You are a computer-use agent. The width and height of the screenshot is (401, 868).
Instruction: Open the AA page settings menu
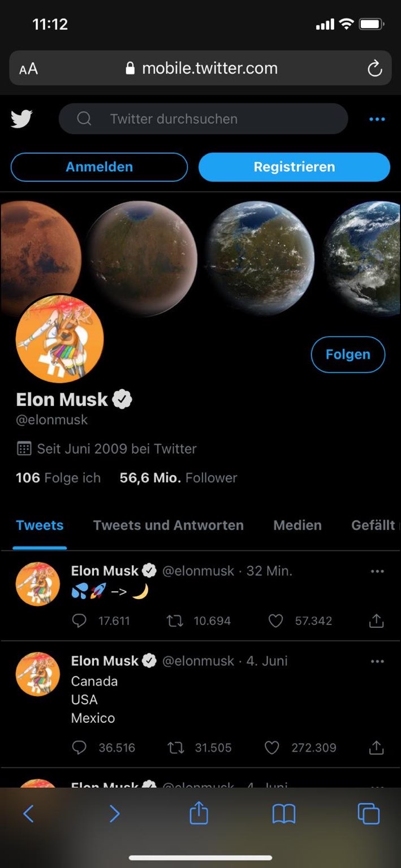[28, 68]
